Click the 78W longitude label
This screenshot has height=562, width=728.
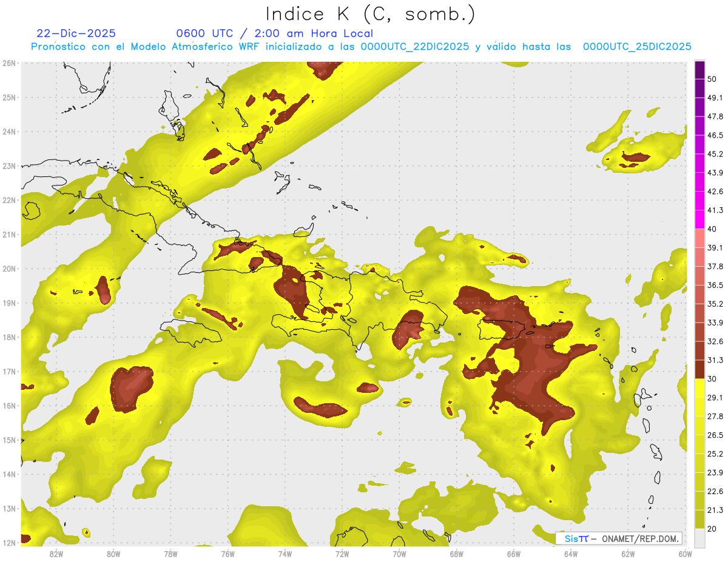point(170,554)
